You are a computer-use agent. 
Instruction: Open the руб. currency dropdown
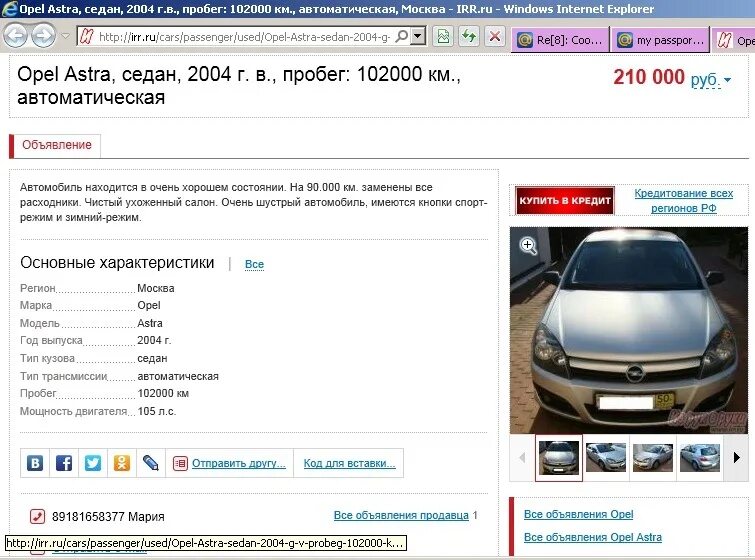[711, 79]
